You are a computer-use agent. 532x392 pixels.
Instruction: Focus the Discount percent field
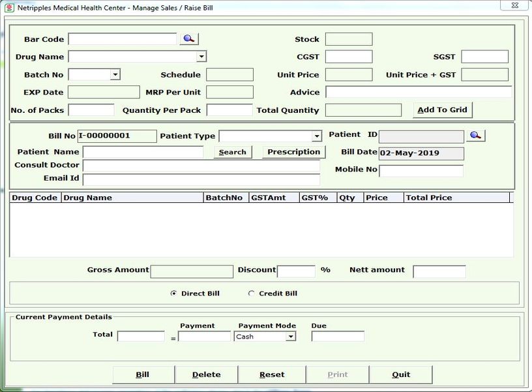click(296, 271)
